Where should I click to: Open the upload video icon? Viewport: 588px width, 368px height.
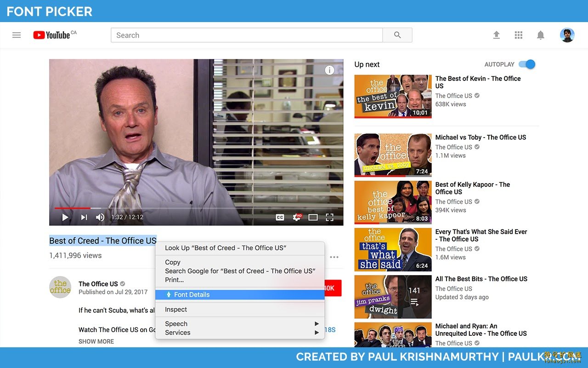[x=496, y=35]
